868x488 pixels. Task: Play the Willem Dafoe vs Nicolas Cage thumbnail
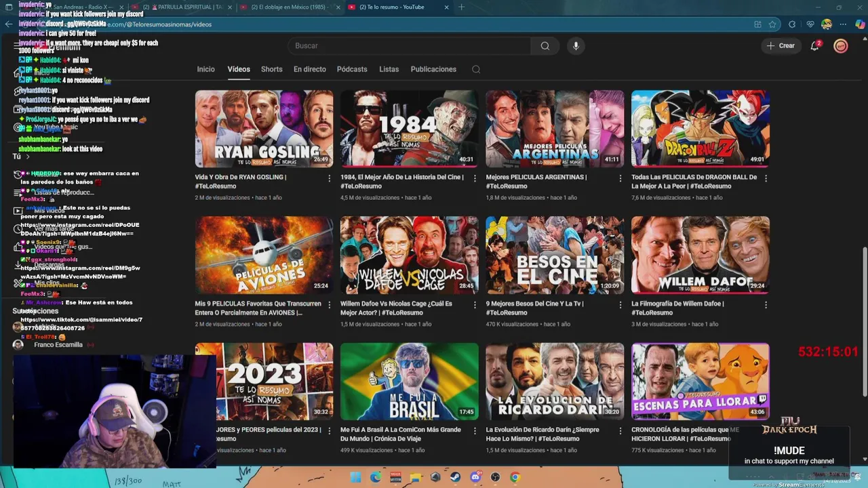click(409, 255)
